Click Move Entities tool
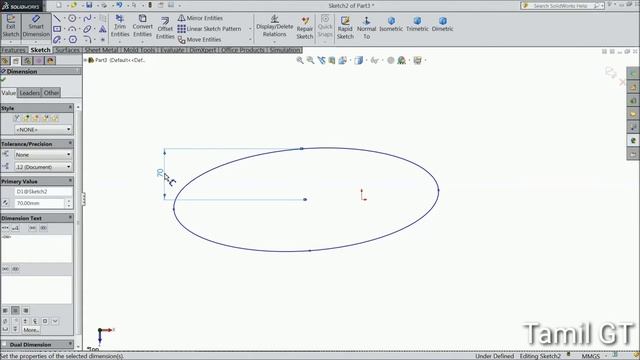Viewport: 640px width, 360px height. click(x=199, y=40)
